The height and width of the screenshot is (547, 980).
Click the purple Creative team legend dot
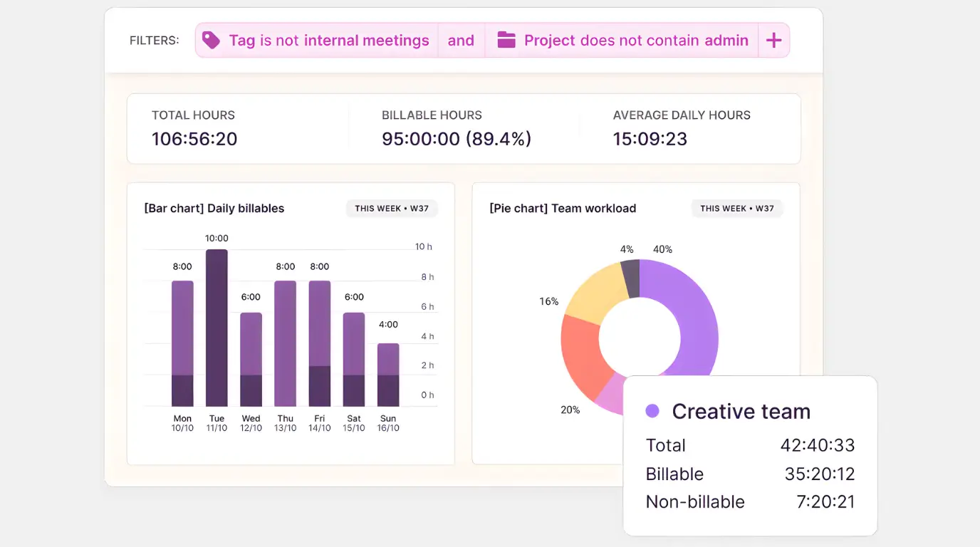click(x=652, y=411)
